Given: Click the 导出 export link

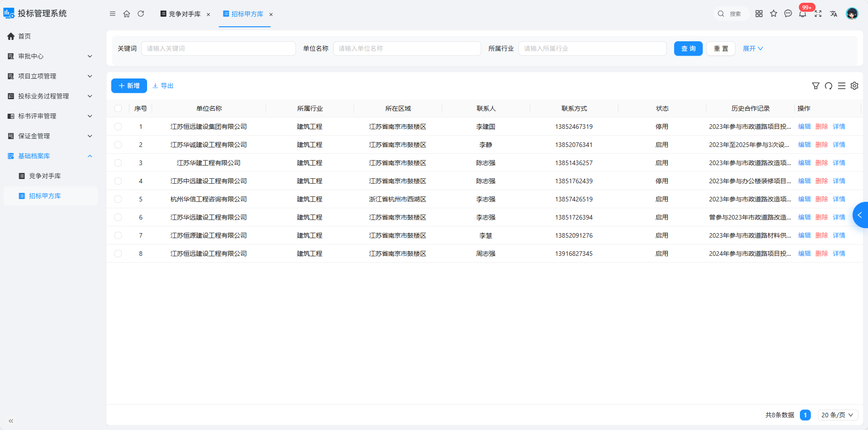Looking at the screenshot, I should tap(163, 86).
